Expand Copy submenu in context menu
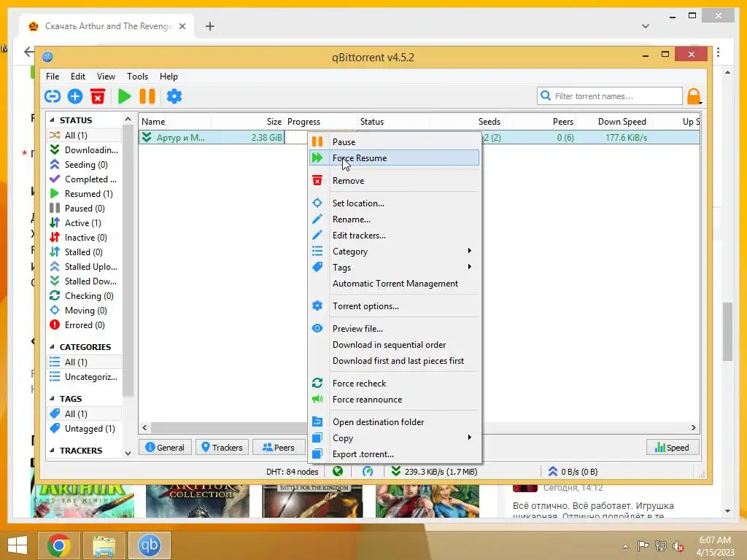 tap(395, 438)
